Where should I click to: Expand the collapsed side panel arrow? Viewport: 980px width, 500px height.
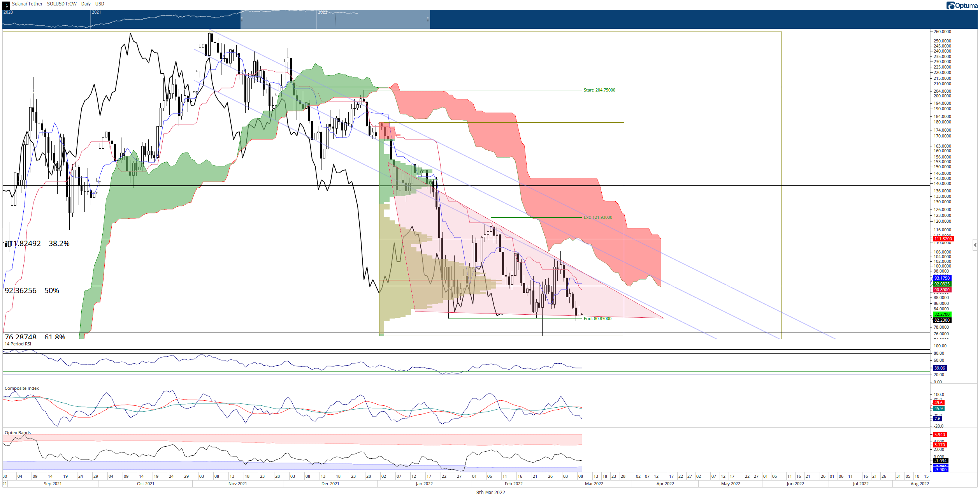[x=975, y=245]
